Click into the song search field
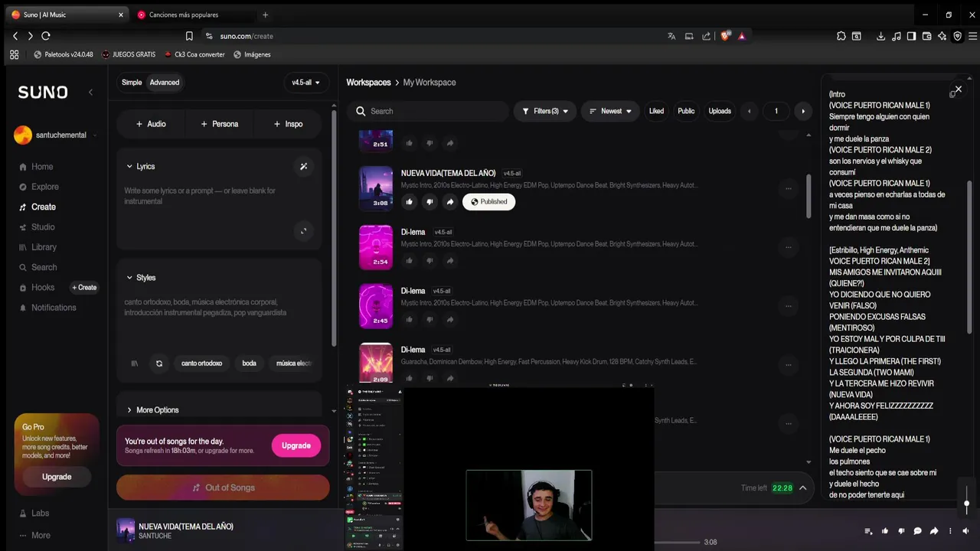The height and width of the screenshot is (551, 980). pos(428,111)
